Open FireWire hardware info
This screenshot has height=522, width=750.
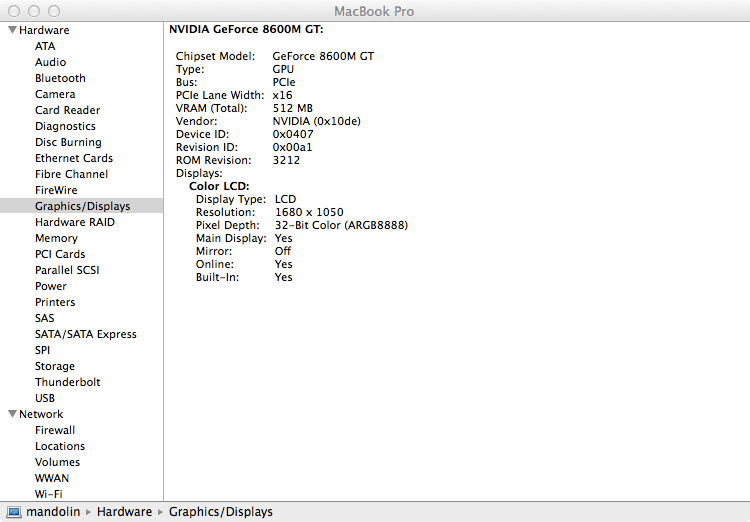[56, 190]
